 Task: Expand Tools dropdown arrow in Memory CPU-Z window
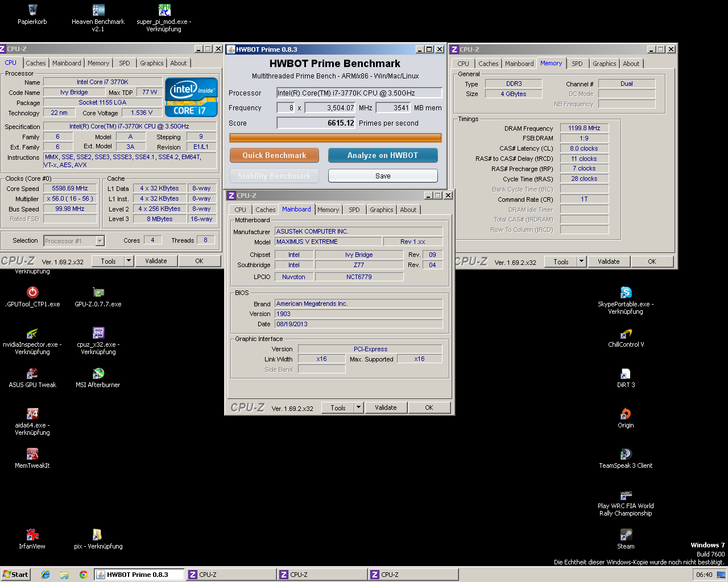click(581, 261)
